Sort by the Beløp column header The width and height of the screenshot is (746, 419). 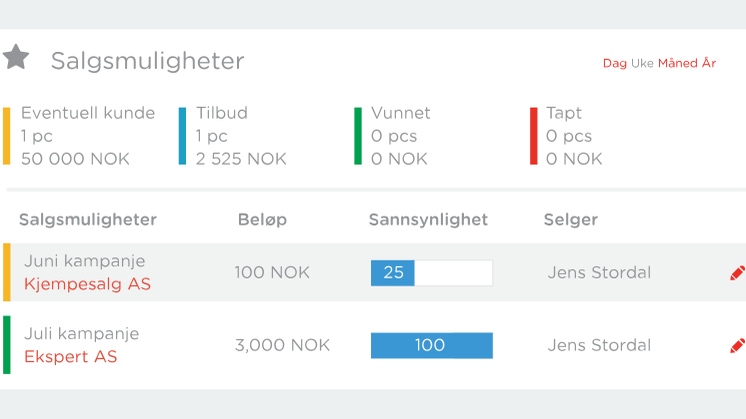pos(262,220)
